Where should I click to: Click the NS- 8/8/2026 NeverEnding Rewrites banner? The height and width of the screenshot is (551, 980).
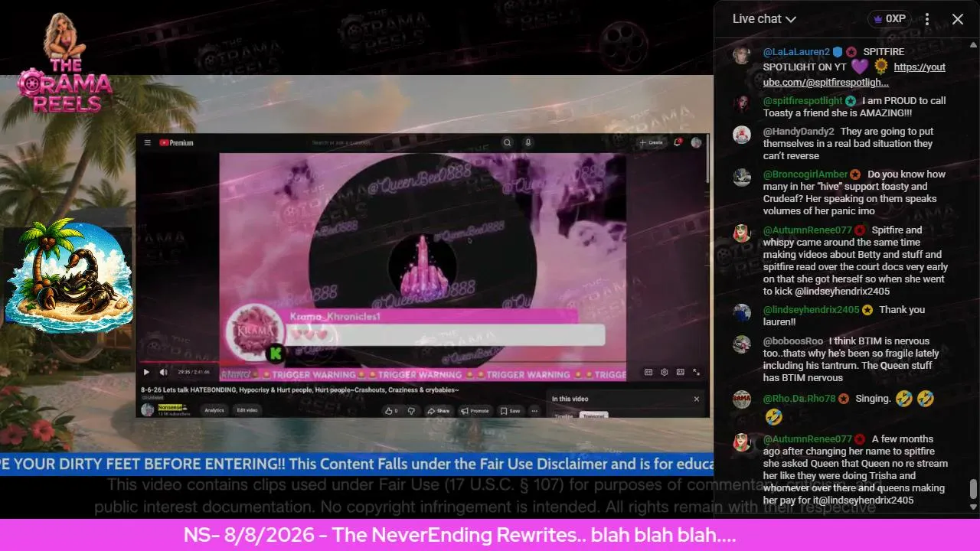coord(459,535)
